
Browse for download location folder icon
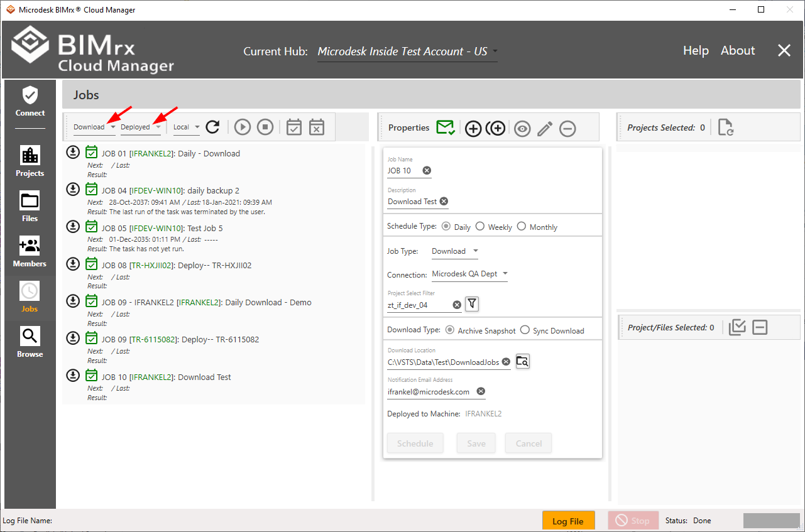523,361
